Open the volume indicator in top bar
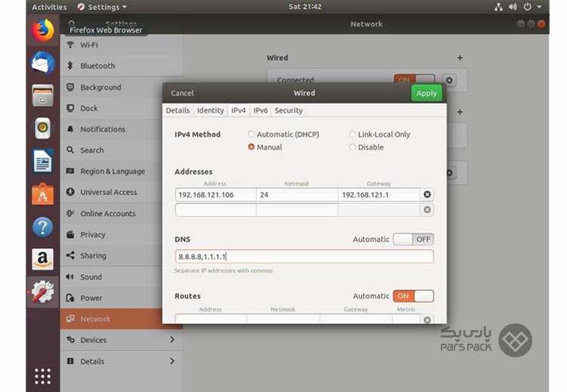The height and width of the screenshot is (392, 567). pos(513,7)
